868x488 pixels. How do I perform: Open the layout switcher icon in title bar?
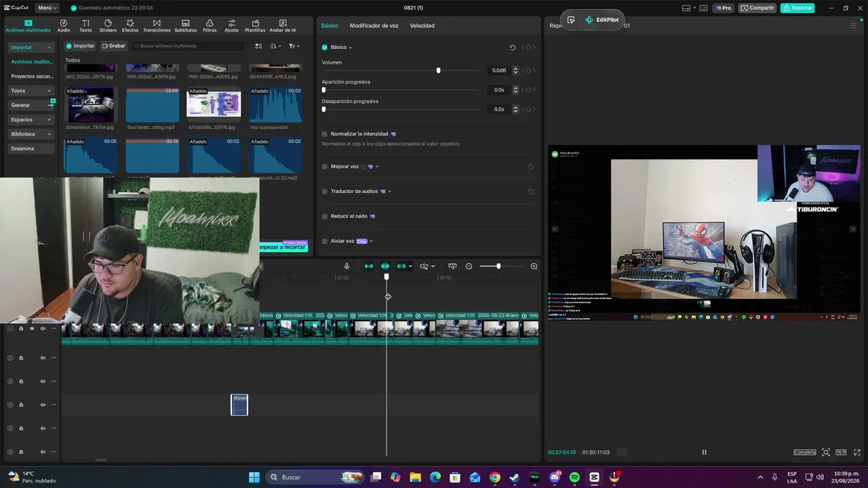(686, 8)
